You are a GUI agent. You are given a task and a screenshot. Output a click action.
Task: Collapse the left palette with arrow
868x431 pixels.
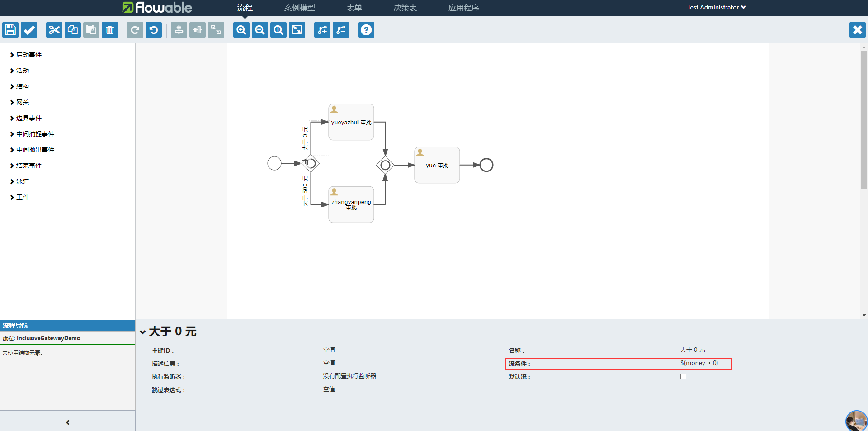pos(68,422)
